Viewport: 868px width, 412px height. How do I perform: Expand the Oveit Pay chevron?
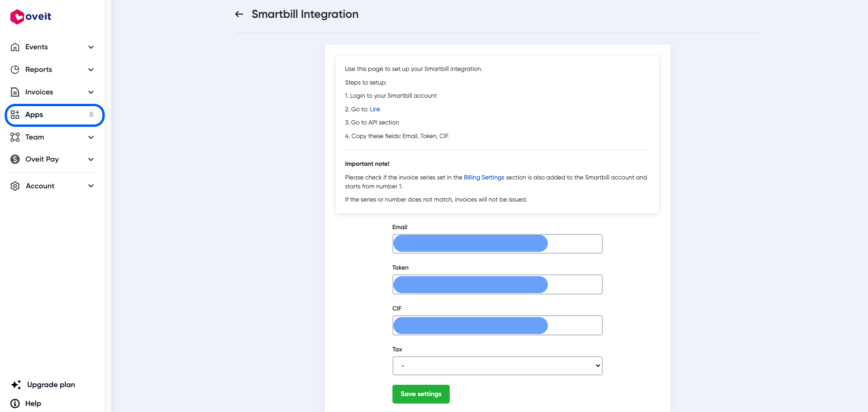pos(91,159)
